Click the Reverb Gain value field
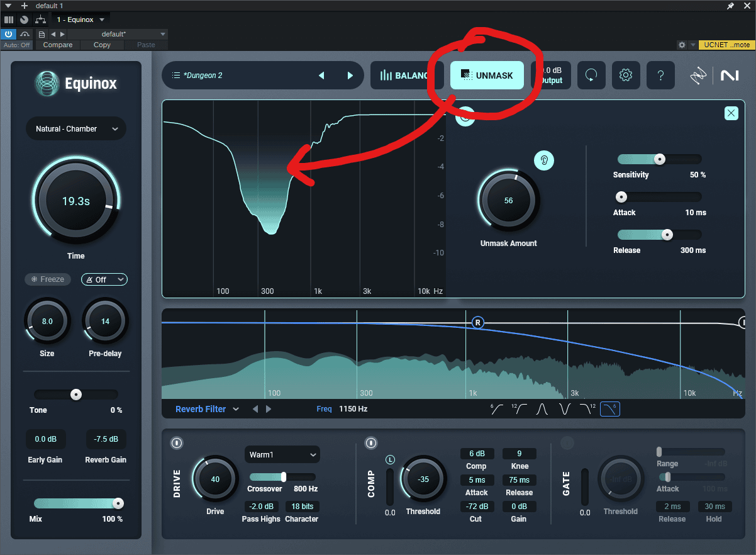The width and height of the screenshot is (756, 555). pos(106,439)
